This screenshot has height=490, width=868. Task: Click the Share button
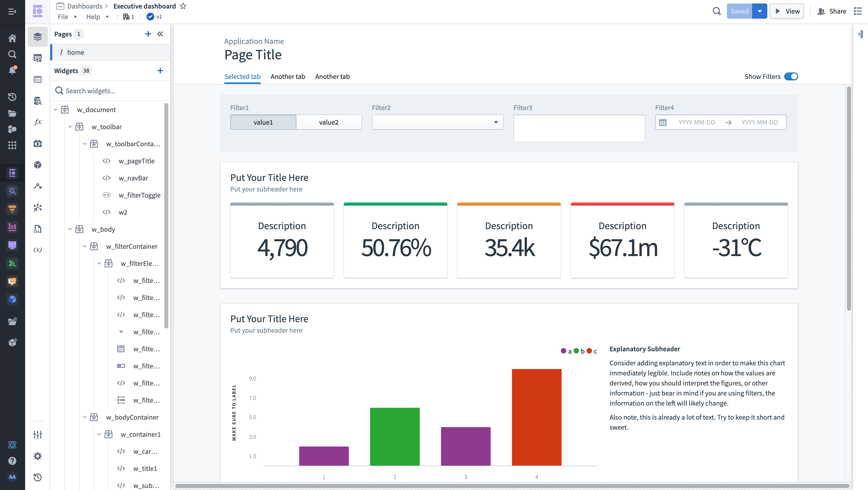click(832, 11)
